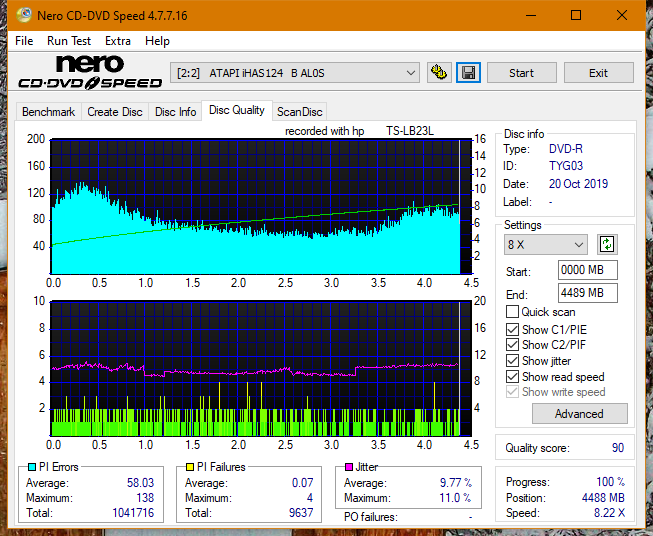Click the Progress 100 % value
The height and width of the screenshot is (536, 653).
[x=611, y=482]
